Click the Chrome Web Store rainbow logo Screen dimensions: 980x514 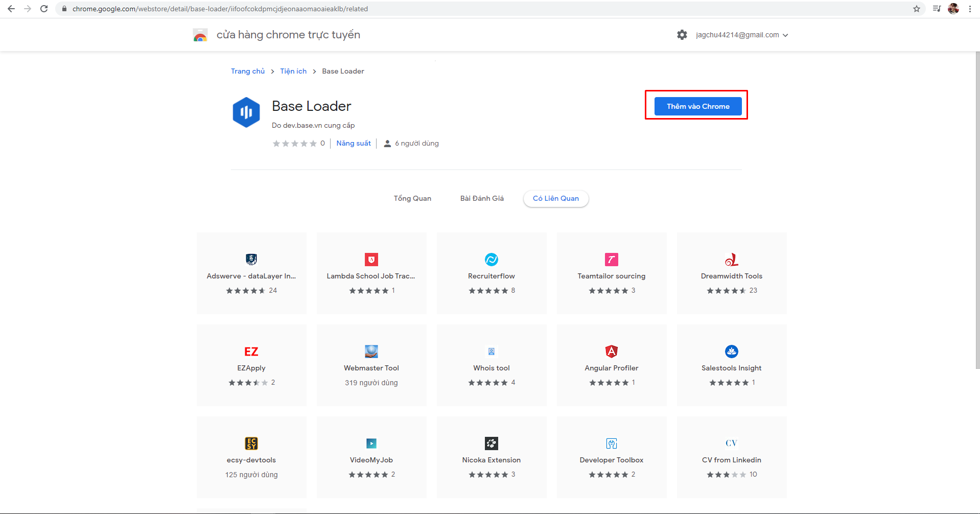tap(200, 35)
